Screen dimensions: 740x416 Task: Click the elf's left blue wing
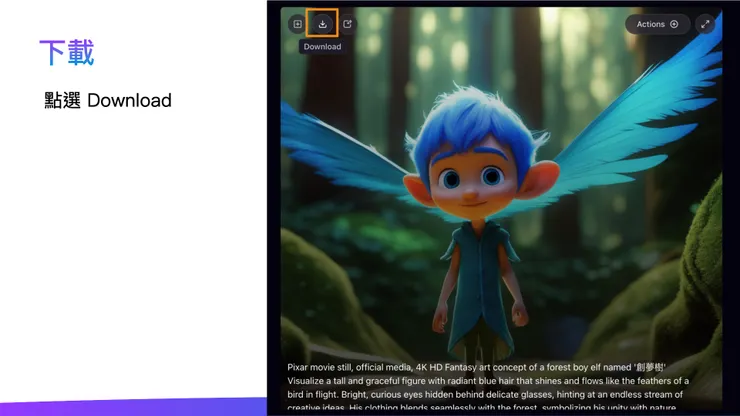click(345, 151)
